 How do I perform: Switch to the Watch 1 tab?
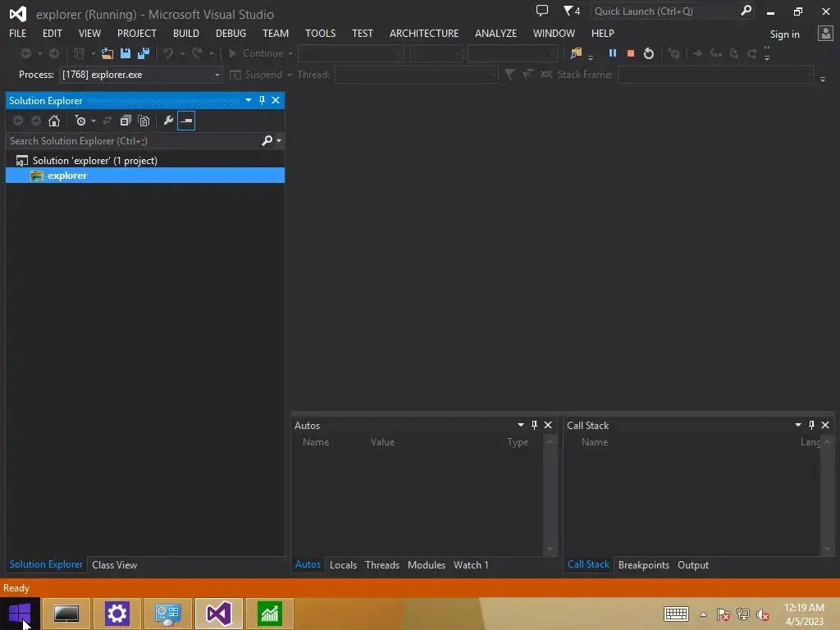pyautogui.click(x=471, y=564)
